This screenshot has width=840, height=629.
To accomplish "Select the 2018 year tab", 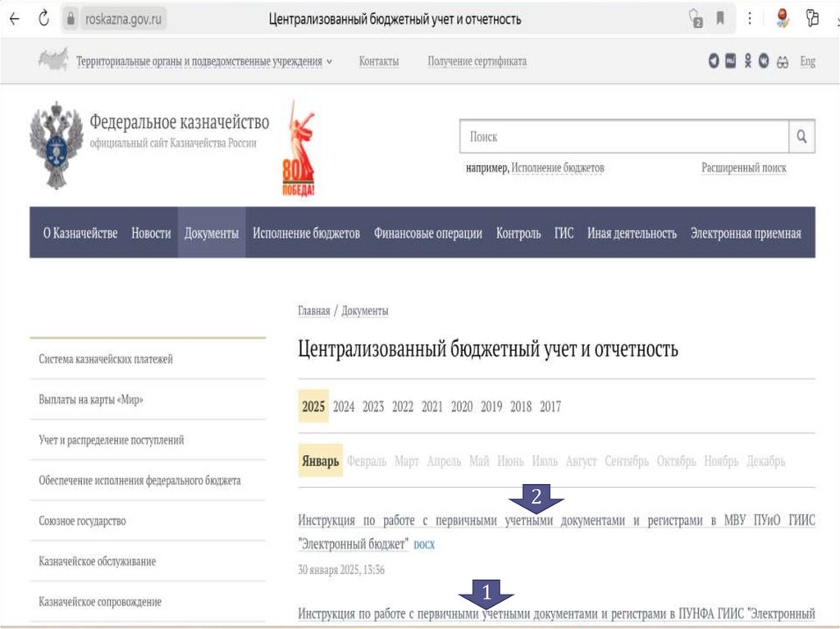I will pos(521,407).
